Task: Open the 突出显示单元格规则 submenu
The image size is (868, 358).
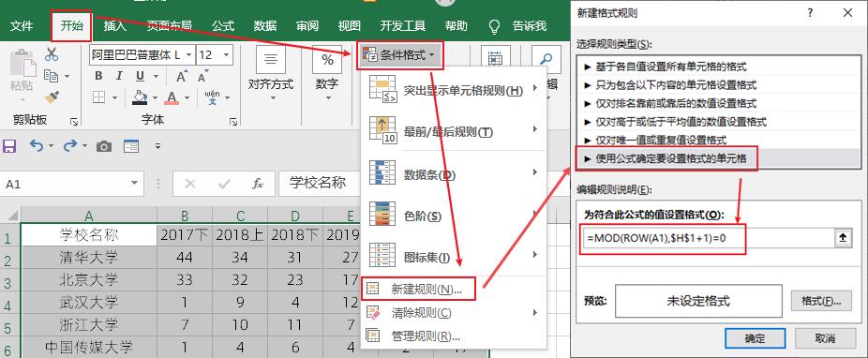Action: point(453,90)
